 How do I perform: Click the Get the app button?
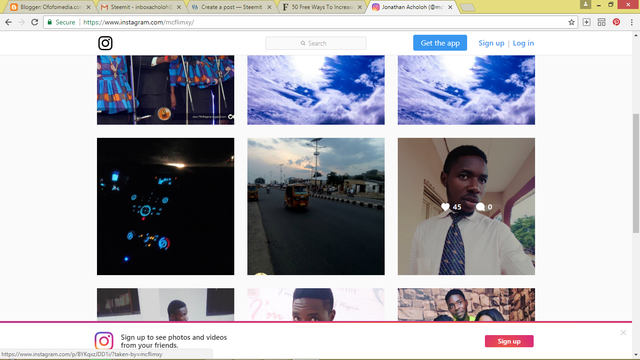coord(440,43)
